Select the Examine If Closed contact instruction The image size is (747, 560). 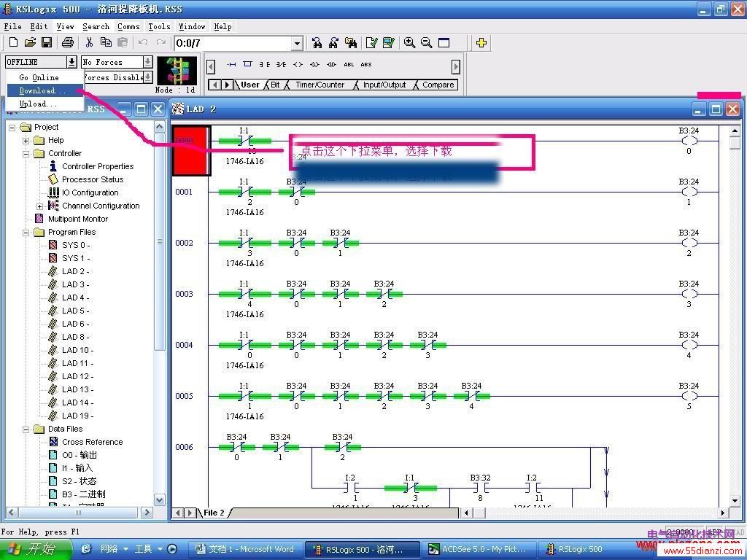click(264, 64)
